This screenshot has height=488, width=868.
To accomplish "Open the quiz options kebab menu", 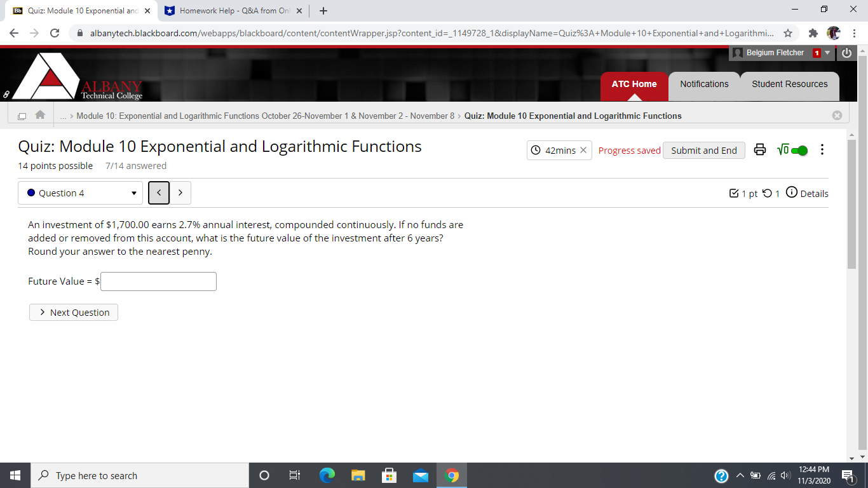I will [x=822, y=149].
